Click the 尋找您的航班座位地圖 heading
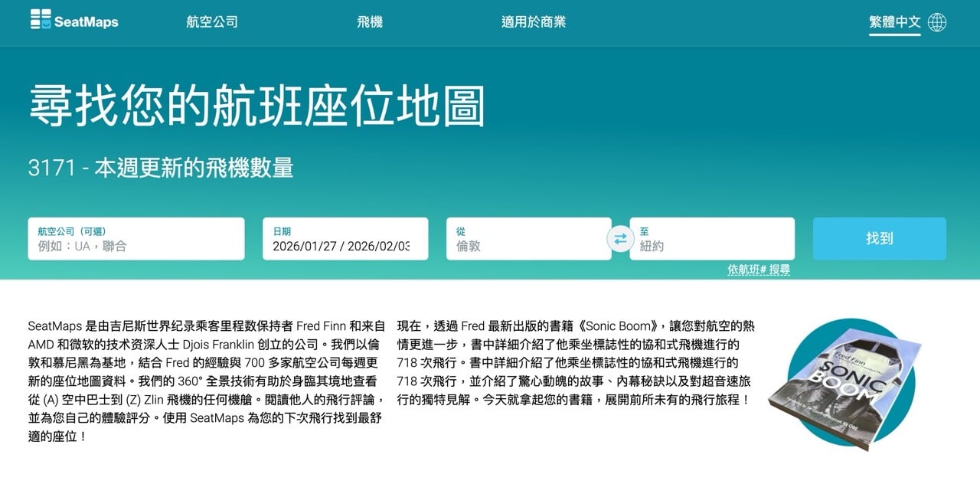The image size is (980, 484). coord(257,106)
